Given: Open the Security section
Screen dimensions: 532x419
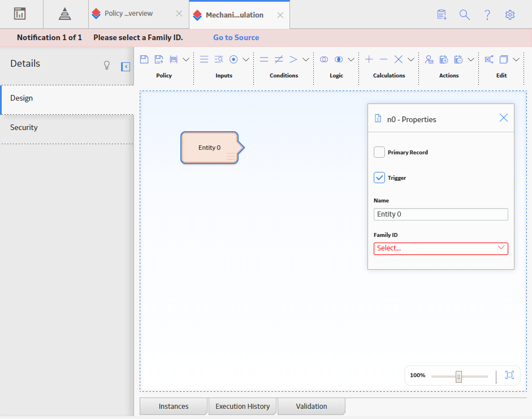Looking at the screenshot, I should 67,129.
